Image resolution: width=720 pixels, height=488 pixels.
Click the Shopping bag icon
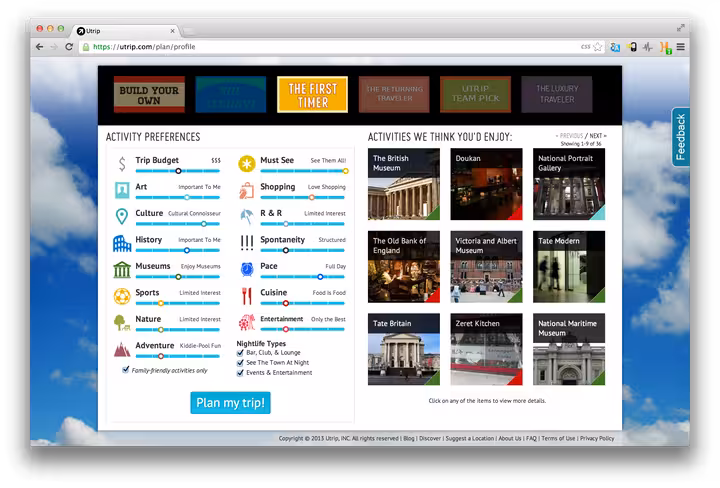coord(247,190)
